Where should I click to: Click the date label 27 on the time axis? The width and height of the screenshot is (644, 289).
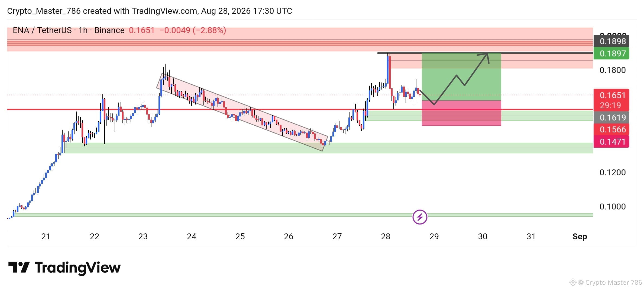[337, 237]
